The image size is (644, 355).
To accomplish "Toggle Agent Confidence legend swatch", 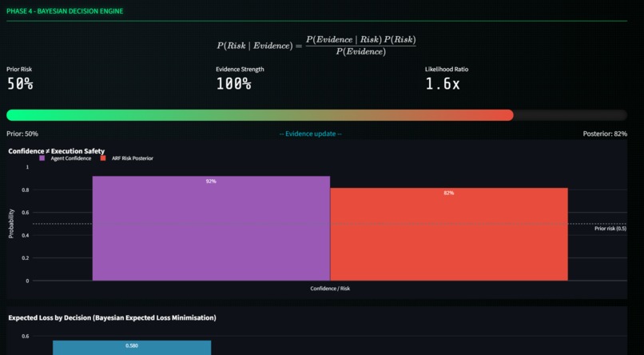I will [x=42, y=158].
